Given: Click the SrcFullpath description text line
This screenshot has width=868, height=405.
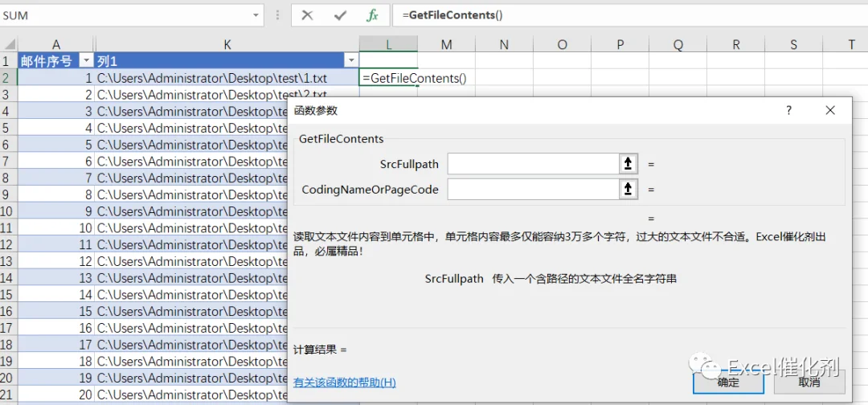Looking at the screenshot, I should click(x=551, y=279).
